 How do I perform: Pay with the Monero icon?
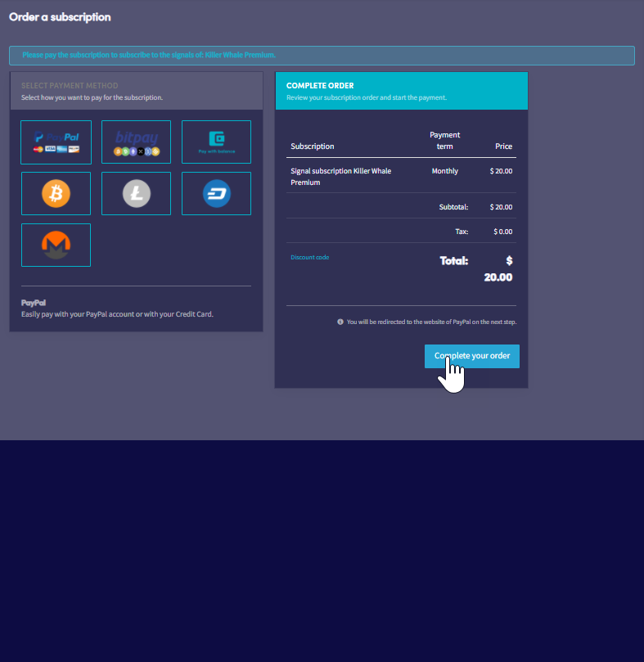point(56,245)
